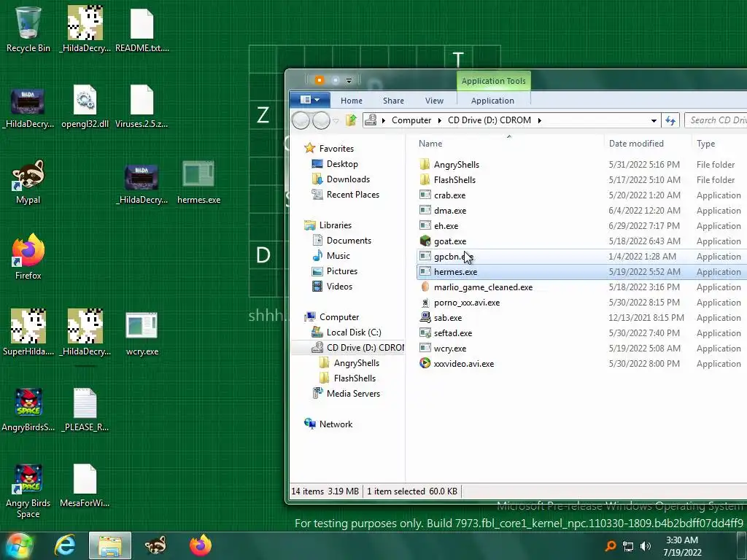Select hermes.exe icon on the desktop
Viewport: 747px width, 560px height.
click(x=198, y=182)
